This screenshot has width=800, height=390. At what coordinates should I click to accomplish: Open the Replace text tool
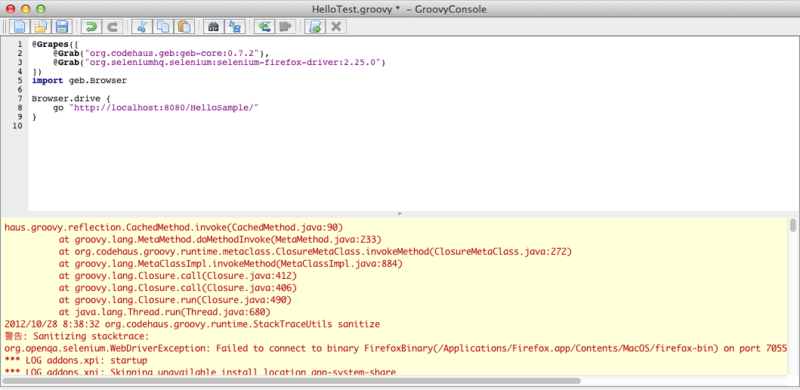235,27
